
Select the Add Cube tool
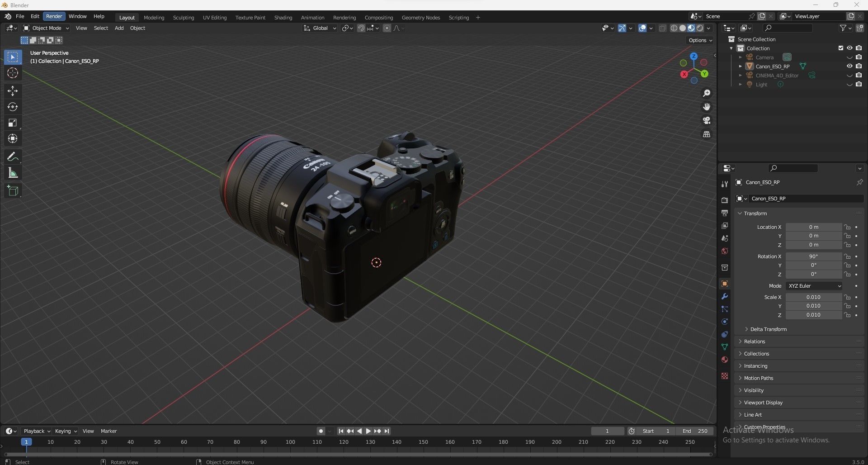pos(13,191)
